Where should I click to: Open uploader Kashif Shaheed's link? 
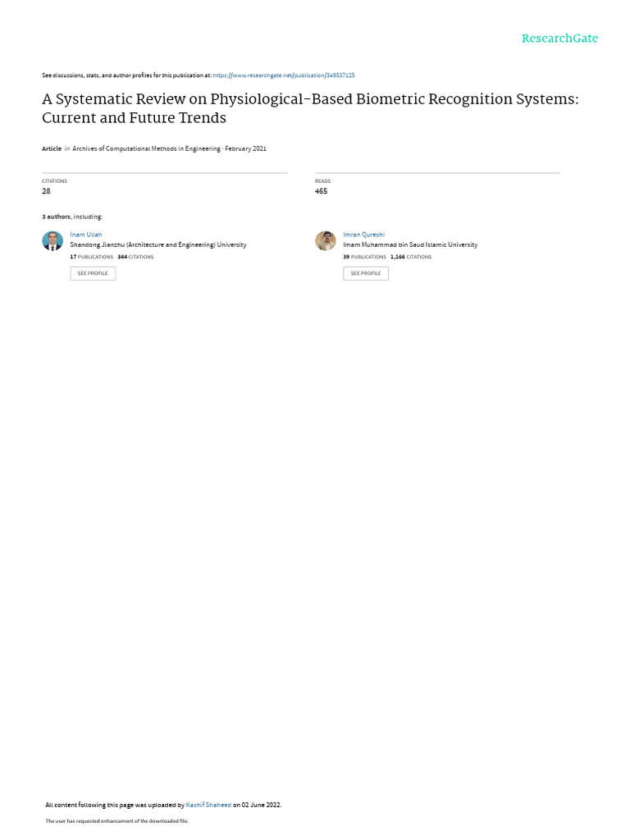pos(208,805)
